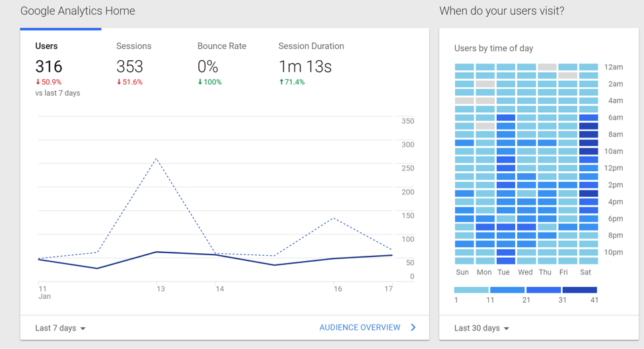Click the Thu column label

[545, 272]
